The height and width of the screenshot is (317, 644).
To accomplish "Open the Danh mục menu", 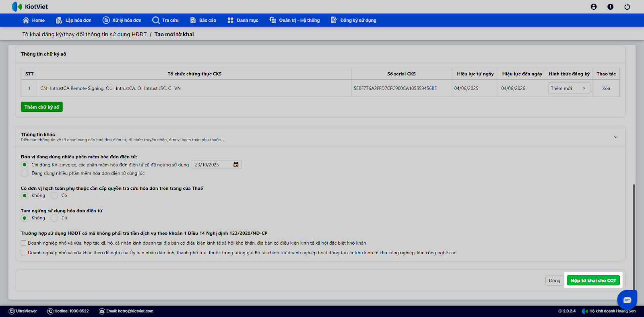I will point(243,20).
